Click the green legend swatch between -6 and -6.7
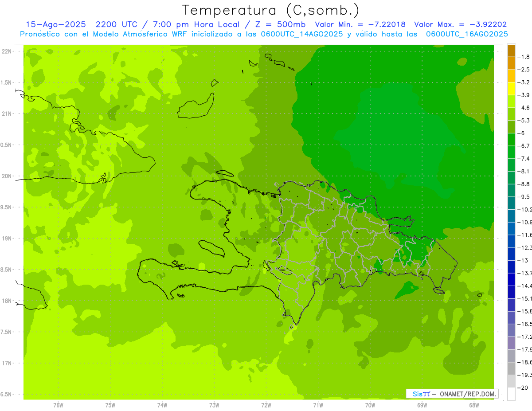Image resolution: width=532 pixels, height=411 pixels. (511, 140)
